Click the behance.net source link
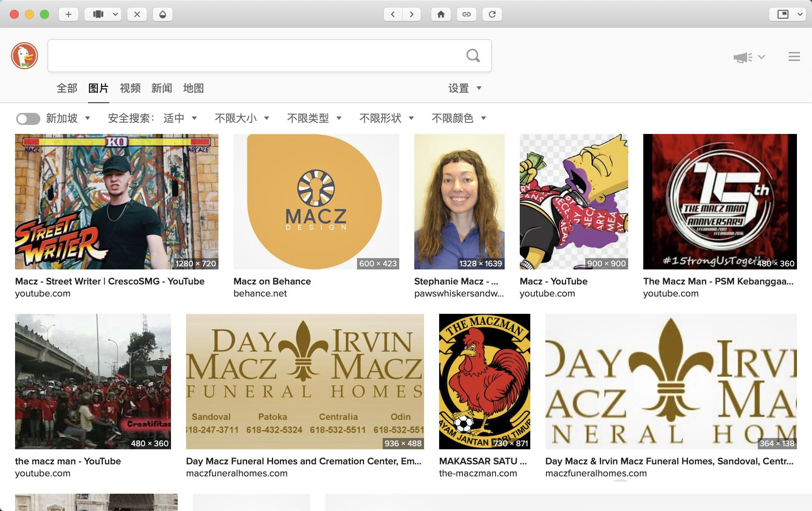The image size is (812, 511). (x=260, y=294)
